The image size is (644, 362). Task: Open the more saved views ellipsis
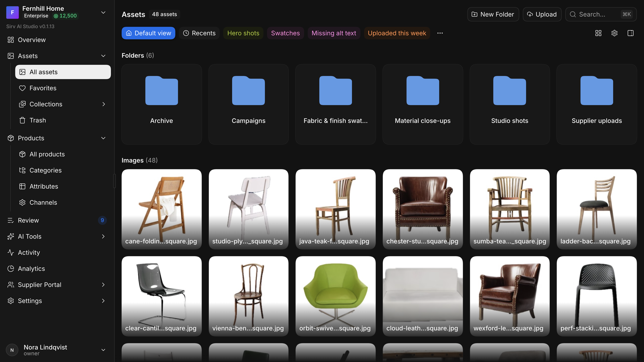tap(440, 33)
